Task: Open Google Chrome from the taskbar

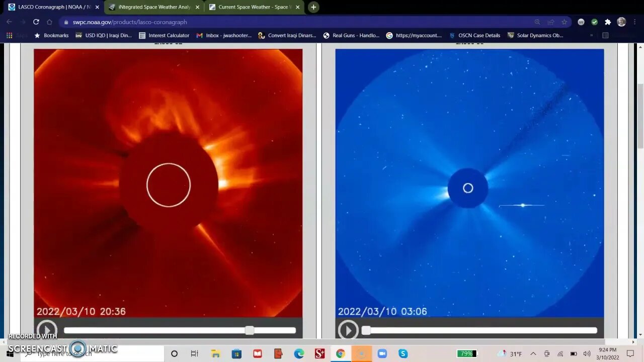Action: pyautogui.click(x=340, y=354)
